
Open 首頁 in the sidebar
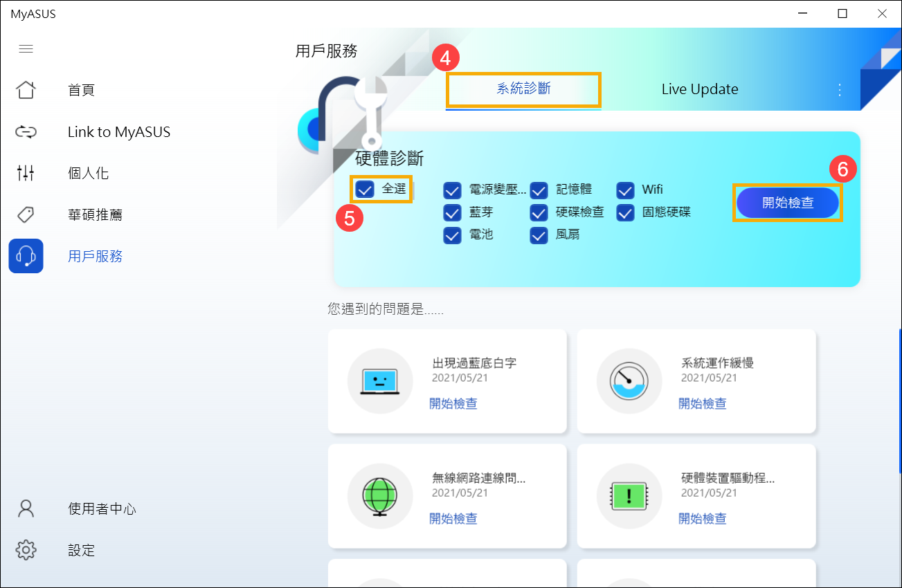[x=81, y=90]
